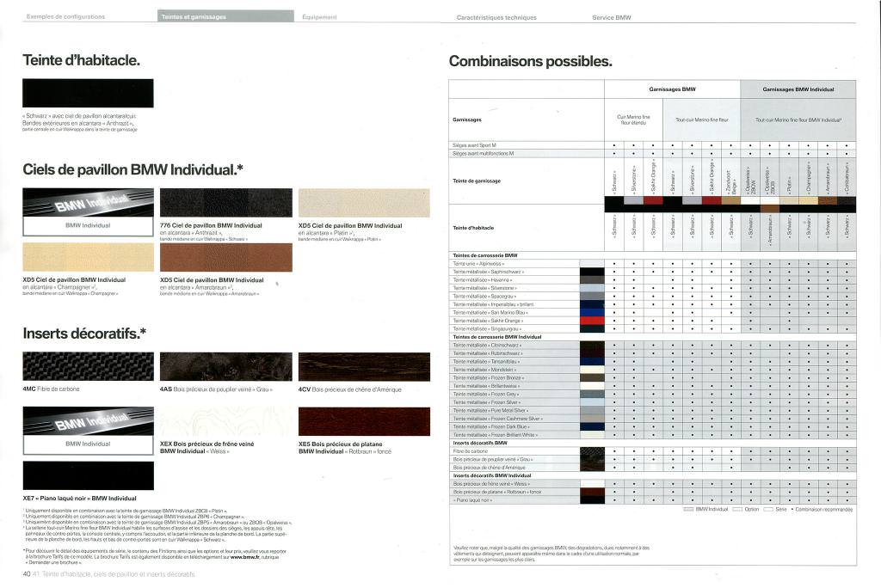This screenshot has width=881, height=588.
Task: Switch to the Équipement tab
Action: (x=319, y=17)
